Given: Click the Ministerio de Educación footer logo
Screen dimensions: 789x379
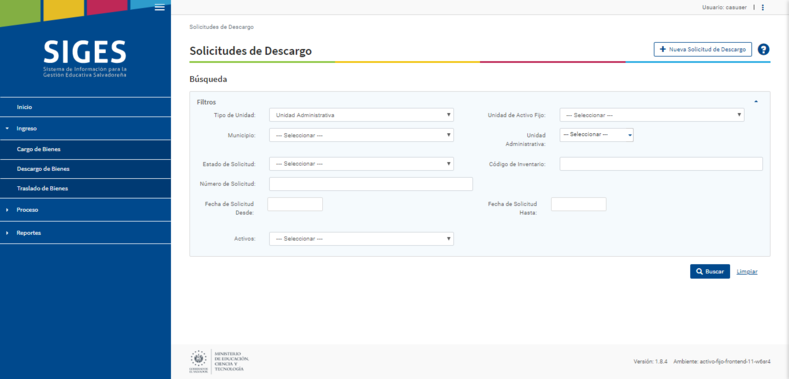Looking at the screenshot, I should (219, 361).
